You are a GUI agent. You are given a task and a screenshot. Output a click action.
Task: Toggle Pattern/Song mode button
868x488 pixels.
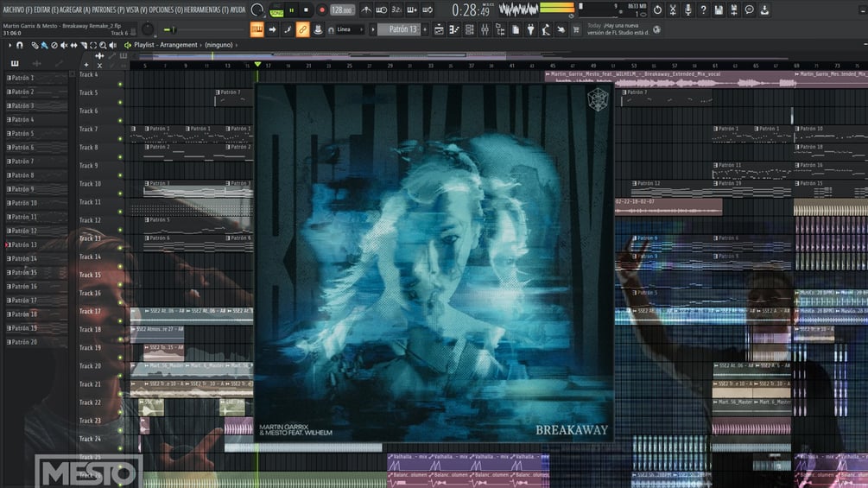pos(276,10)
